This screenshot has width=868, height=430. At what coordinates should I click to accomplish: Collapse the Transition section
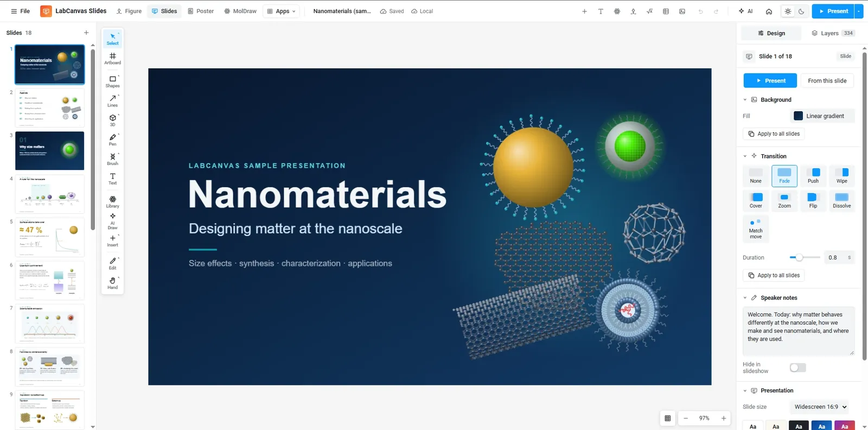click(745, 156)
